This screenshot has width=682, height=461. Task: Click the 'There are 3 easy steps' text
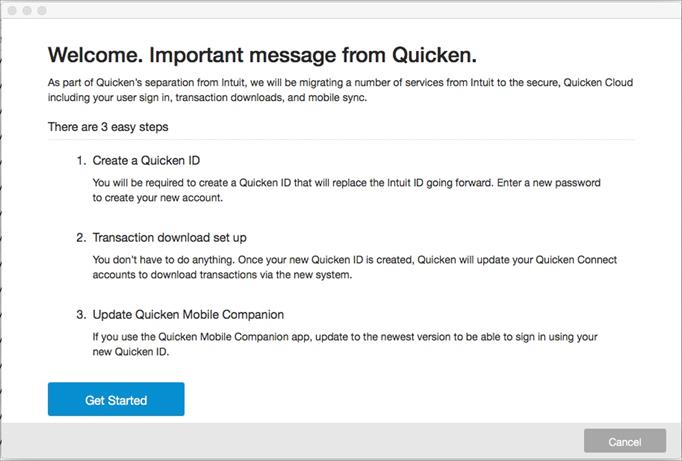[x=108, y=127]
